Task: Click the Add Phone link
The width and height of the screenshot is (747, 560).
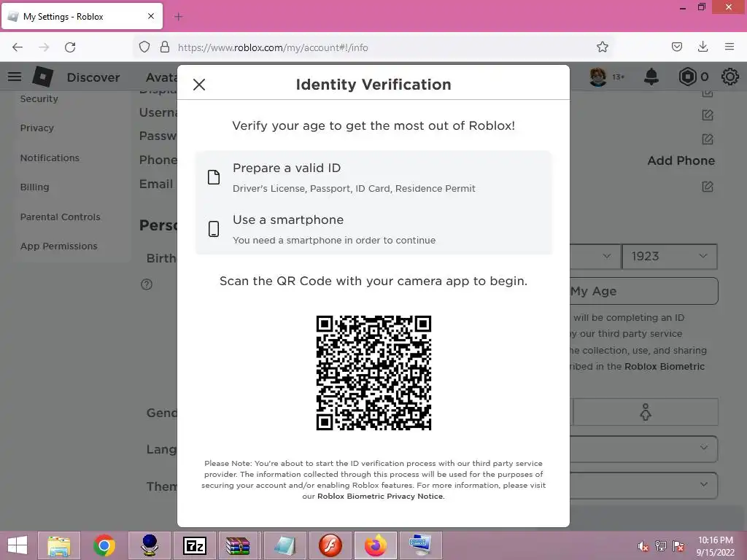Action: pyautogui.click(x=681, y=161)
